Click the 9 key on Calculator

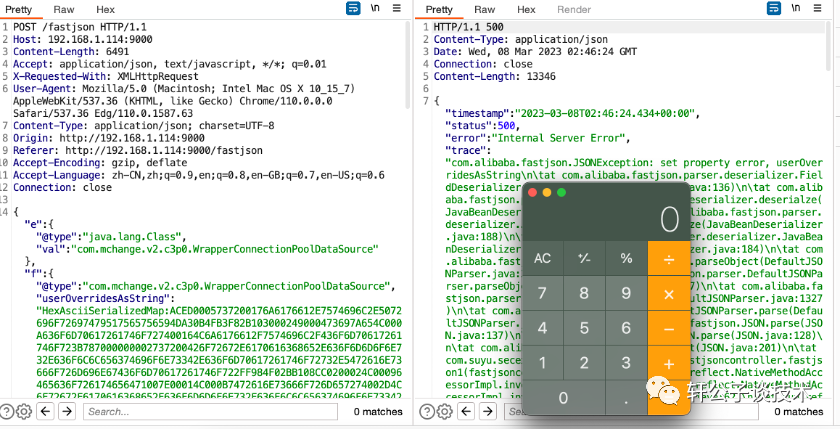coord(626,294)
